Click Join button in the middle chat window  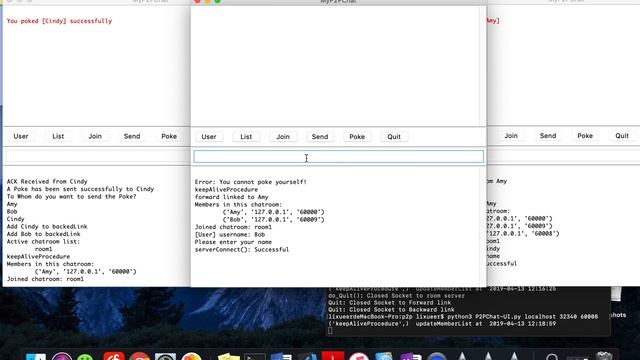[x=283, y=137]
